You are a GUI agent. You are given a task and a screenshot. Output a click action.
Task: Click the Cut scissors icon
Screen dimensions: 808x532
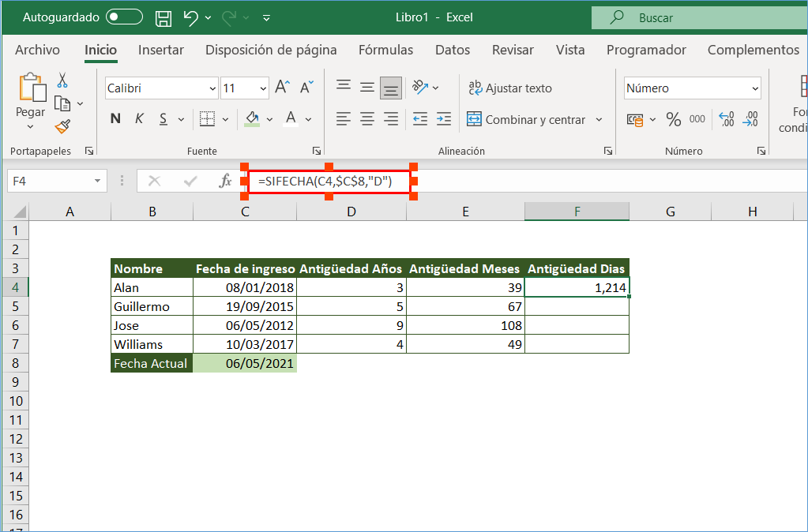(x=62, y=81)
